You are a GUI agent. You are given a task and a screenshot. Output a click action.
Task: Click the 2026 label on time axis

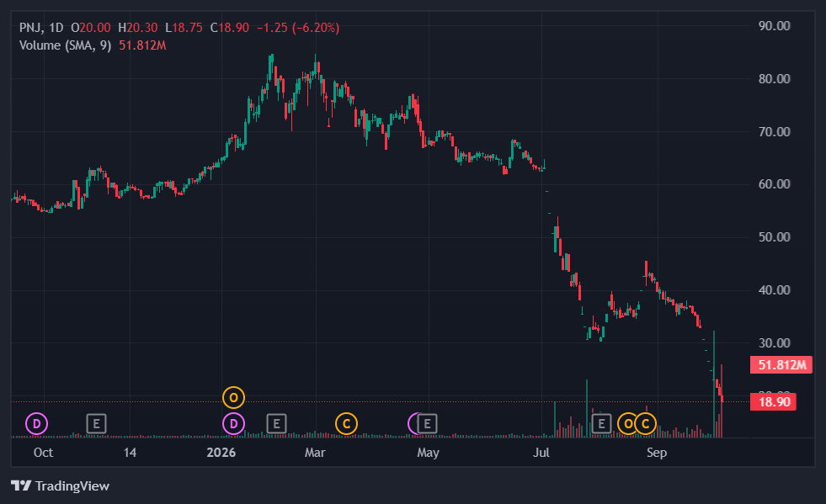pyautogui.click(x=221, y=453)
